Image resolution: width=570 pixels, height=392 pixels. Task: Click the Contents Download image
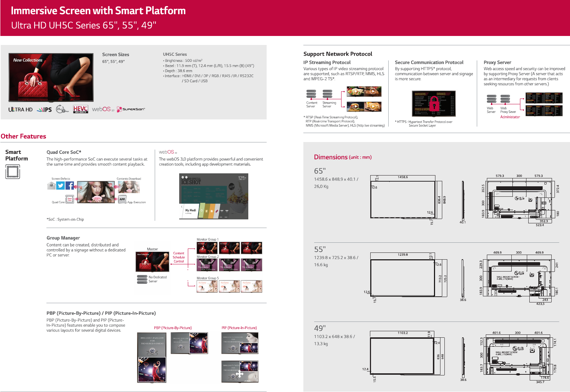coord(128,187)
